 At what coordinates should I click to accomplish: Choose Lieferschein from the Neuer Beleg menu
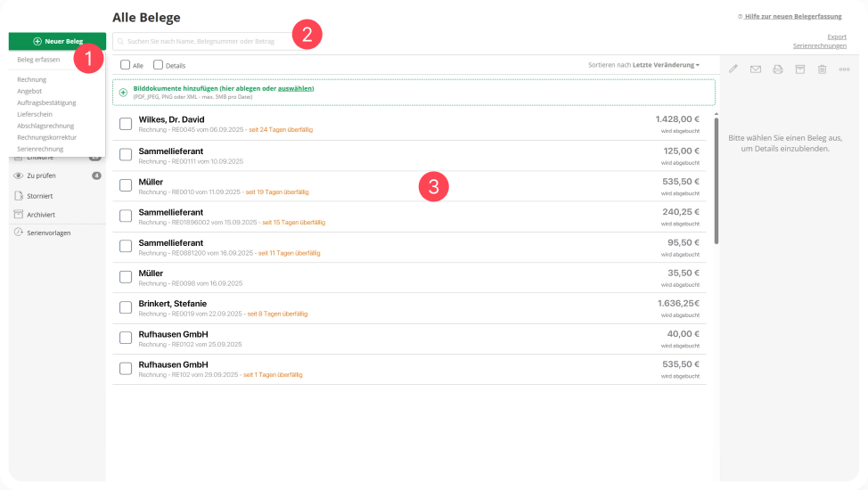(35, 114)
